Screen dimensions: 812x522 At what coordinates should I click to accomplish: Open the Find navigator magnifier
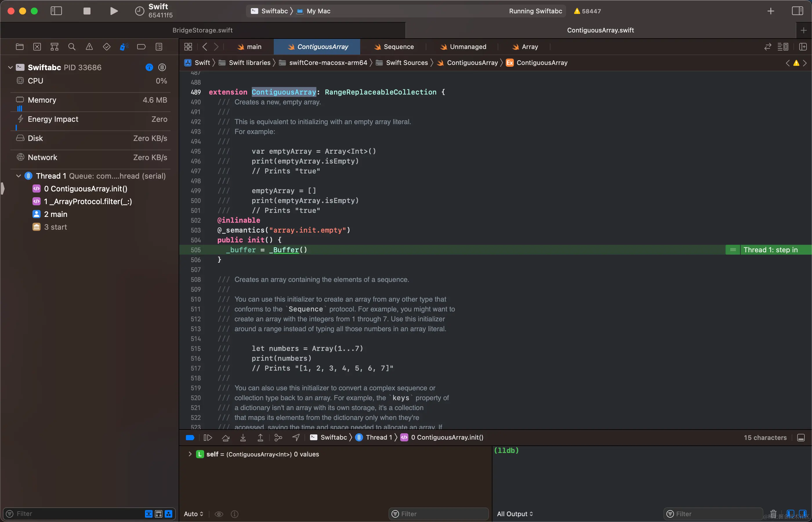coord(72,47)
